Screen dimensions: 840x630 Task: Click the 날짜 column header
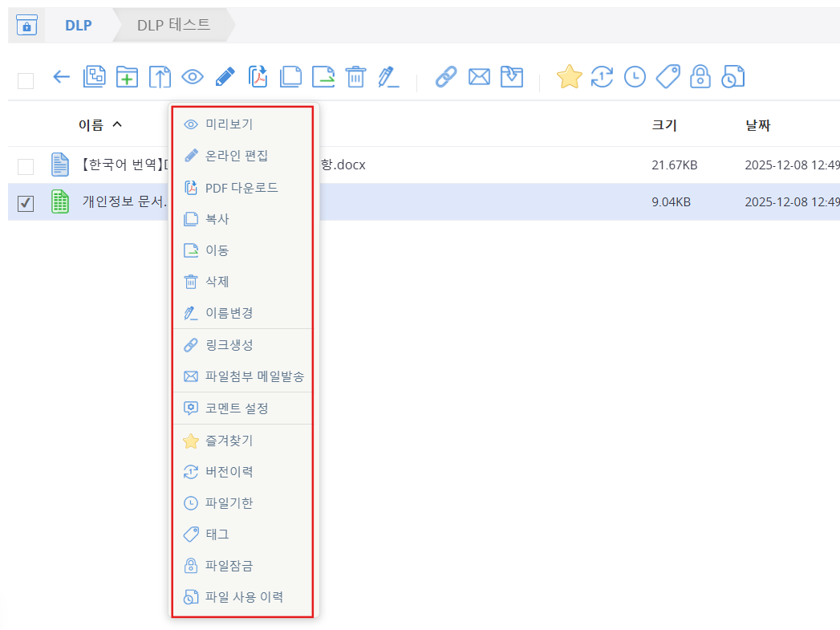tap(758, 125)
